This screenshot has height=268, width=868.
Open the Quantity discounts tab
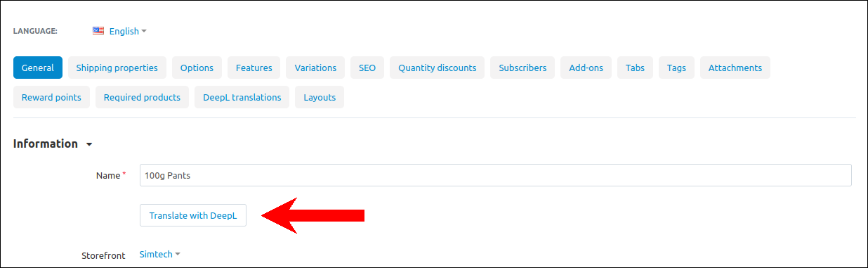coord(438,68)
